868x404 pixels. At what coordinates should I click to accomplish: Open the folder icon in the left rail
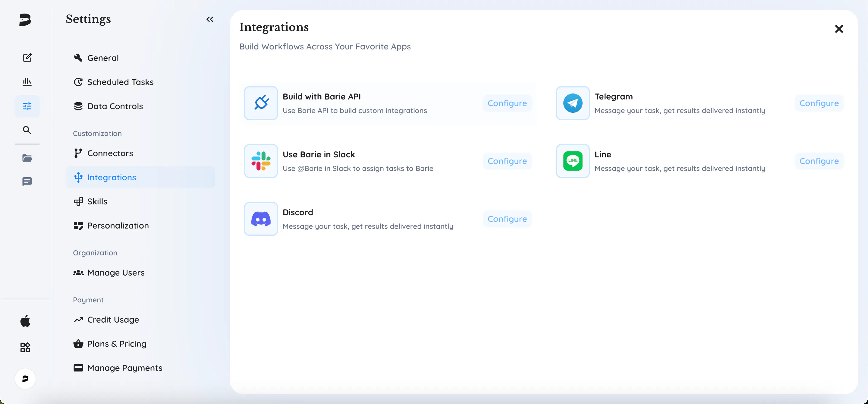pos(27,158)
